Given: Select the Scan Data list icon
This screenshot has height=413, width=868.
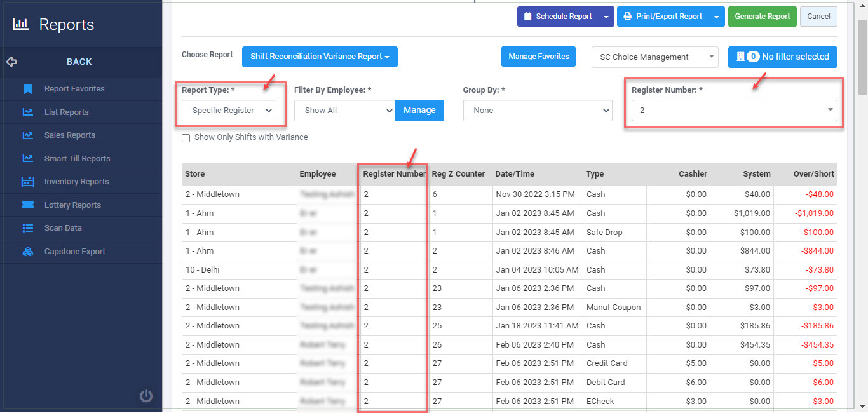Looking at the screenshot, I should [x=28, y=228].
